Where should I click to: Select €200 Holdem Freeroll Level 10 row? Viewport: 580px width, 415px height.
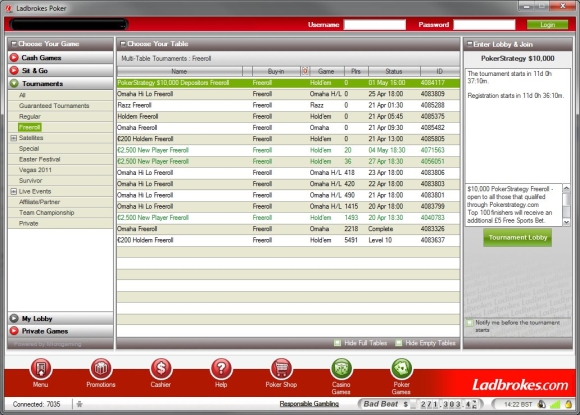pos(288,240)
